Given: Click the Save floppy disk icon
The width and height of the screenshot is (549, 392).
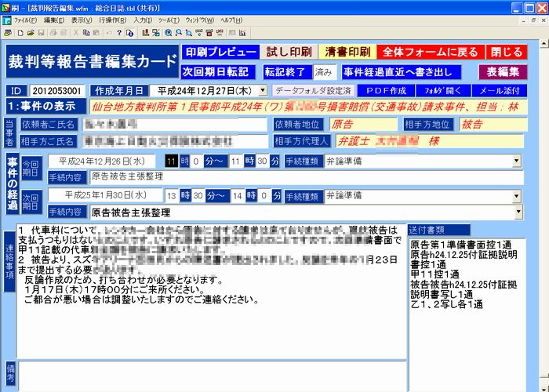Looking at the screenshot, I should pyautogui.click(x=41, y=33).
